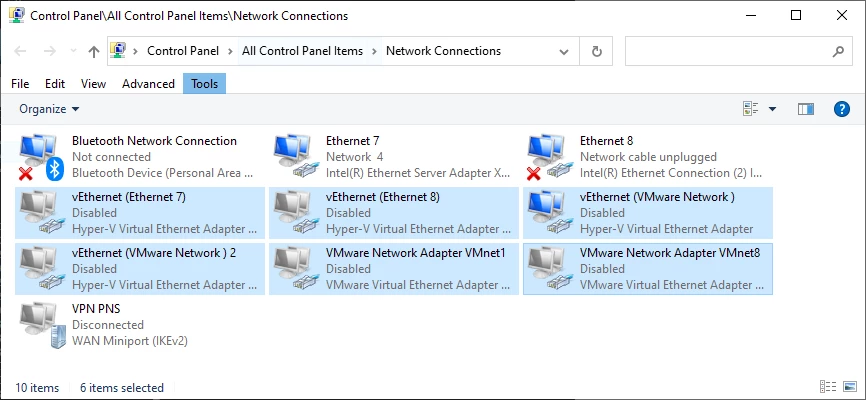Open the change view options arrow
The image size is (866, 400).
772,109
